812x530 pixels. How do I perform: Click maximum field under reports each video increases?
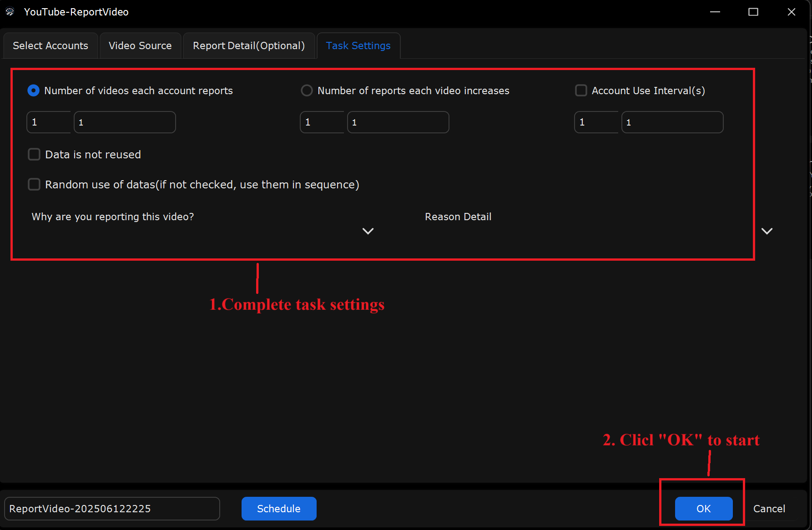tap(398, 122)
